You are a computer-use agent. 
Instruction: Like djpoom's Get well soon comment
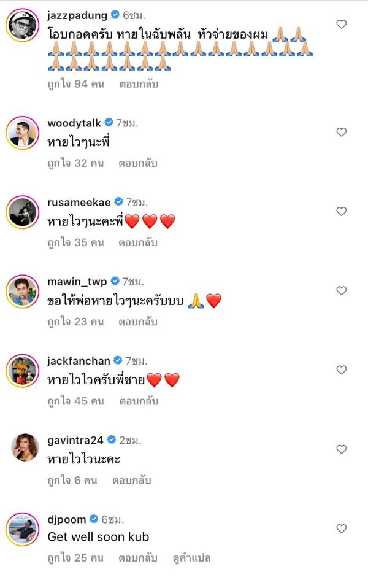342,528
